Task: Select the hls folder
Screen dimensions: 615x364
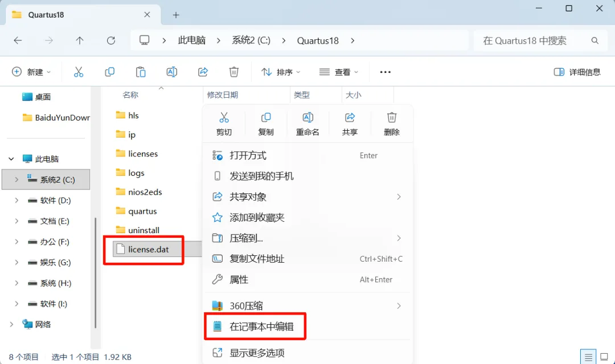Action: [127, 115]
